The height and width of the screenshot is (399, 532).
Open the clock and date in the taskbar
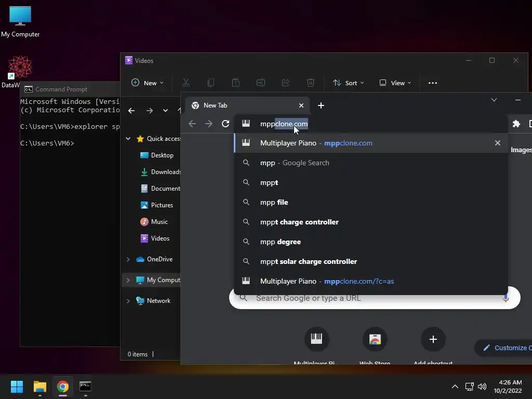tap(508, 387)
